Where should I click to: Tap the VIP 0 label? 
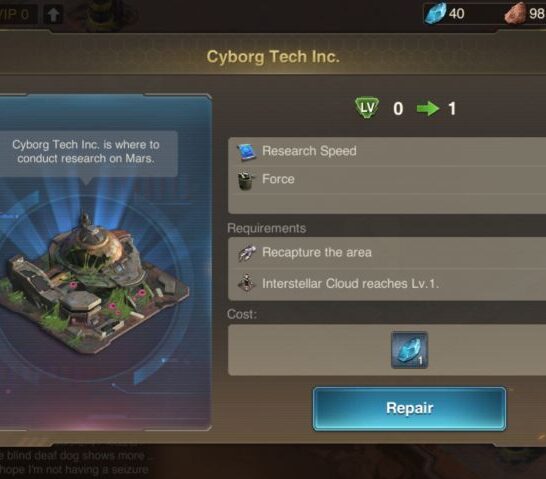tap(15, 15)
